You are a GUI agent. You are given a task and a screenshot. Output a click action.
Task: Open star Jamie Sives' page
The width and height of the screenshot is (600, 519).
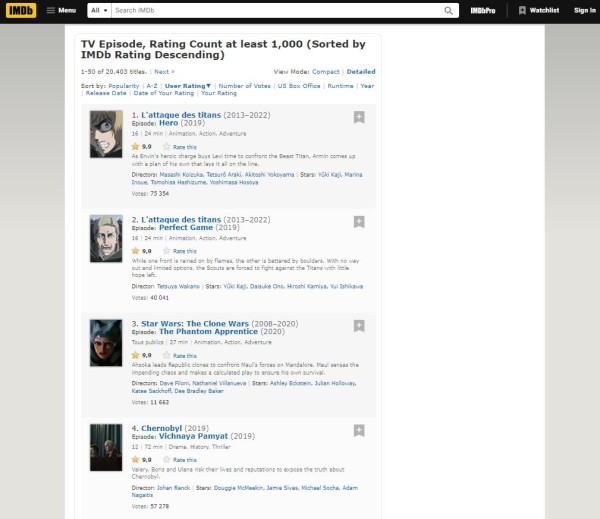point(282,488)
